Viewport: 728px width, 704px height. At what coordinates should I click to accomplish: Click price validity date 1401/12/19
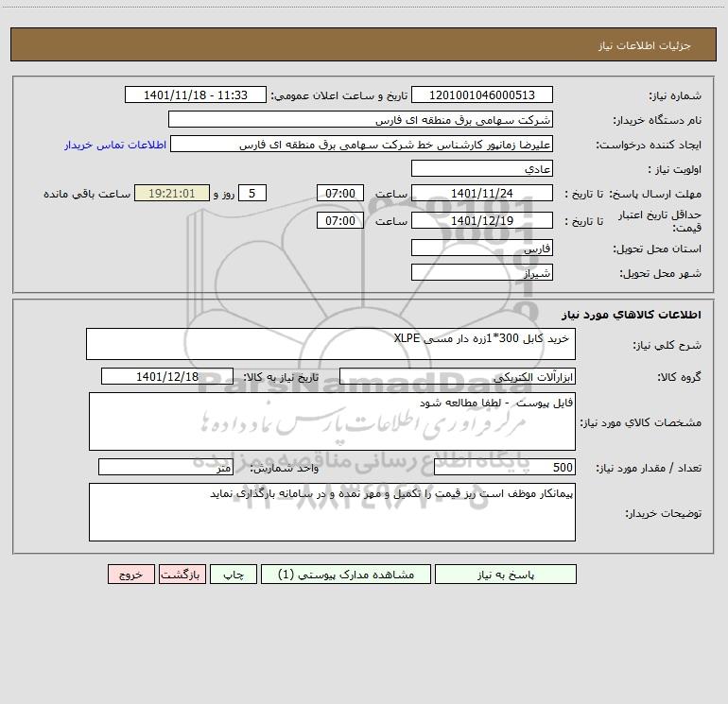click(x=482, y=220)
